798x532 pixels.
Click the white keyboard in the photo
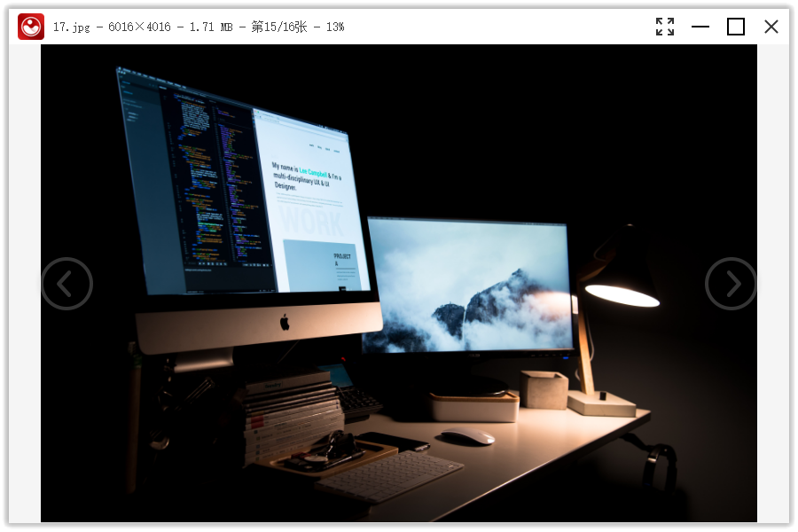pos(389,476)
